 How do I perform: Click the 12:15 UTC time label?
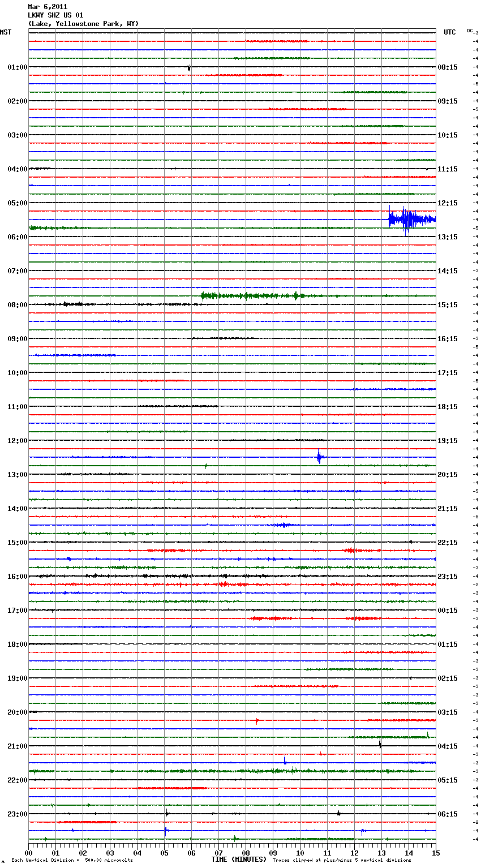pyautogui.click(x=448, y=203)
